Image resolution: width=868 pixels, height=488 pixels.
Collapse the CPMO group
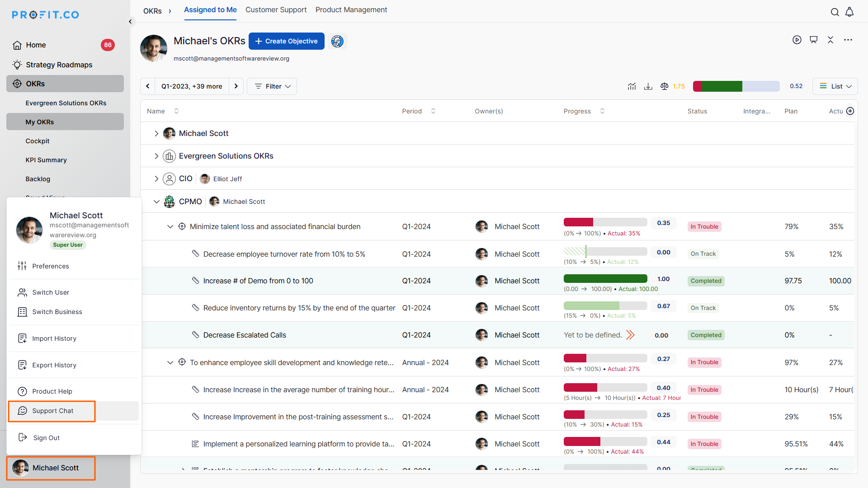coord(156,202)
